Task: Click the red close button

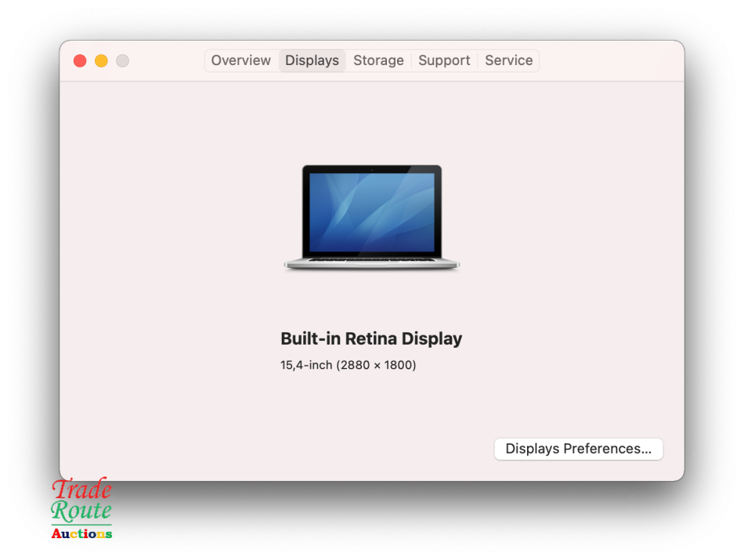Action: pyautogui.click(x=80, y=60)
